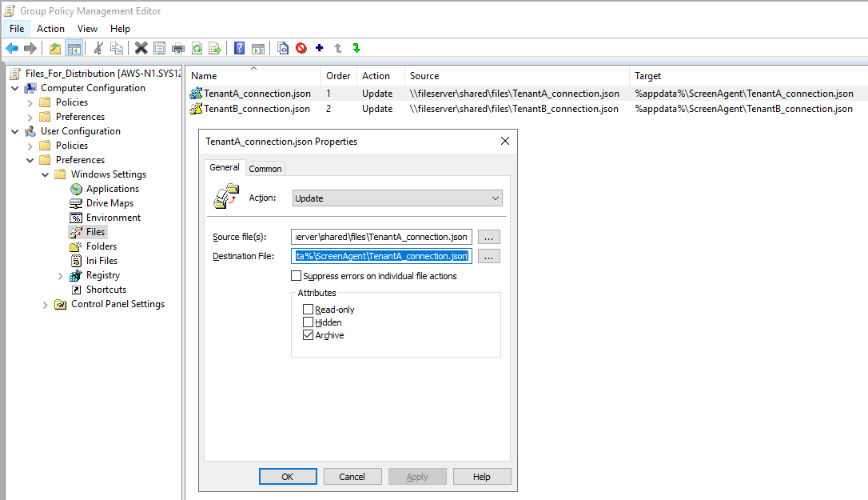Viewport: 868px width, 500px height.
Task: Browse for Source file with ellipsis button
Action: (x=490, y=237)
